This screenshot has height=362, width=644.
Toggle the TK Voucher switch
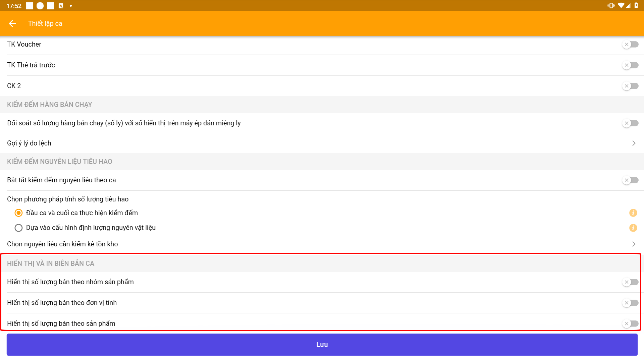(x=630, y=44)
